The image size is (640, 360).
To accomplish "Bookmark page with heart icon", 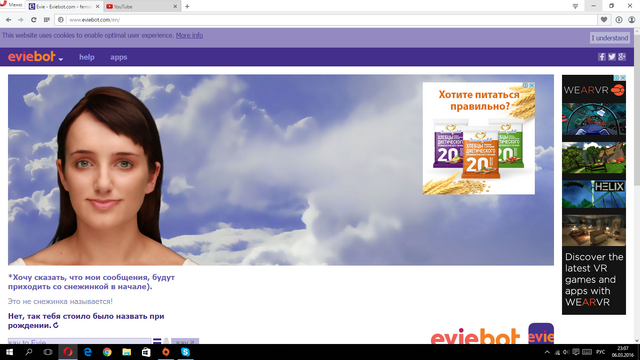I will pos(604,20).
